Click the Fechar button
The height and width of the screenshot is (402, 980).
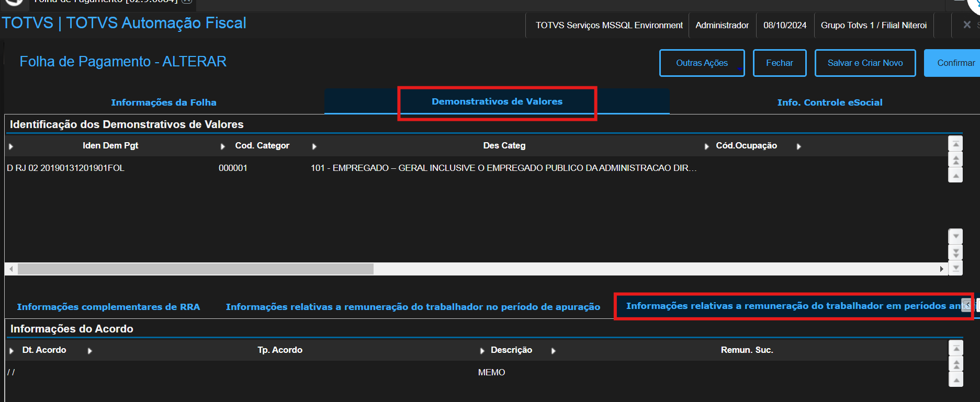(779, 63)
